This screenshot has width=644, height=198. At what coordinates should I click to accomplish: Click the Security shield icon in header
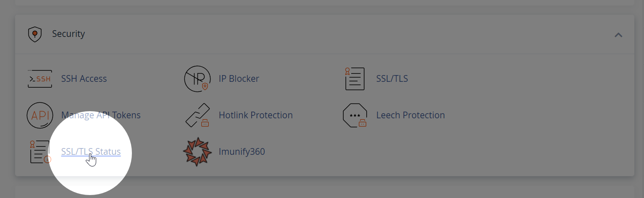35,34
